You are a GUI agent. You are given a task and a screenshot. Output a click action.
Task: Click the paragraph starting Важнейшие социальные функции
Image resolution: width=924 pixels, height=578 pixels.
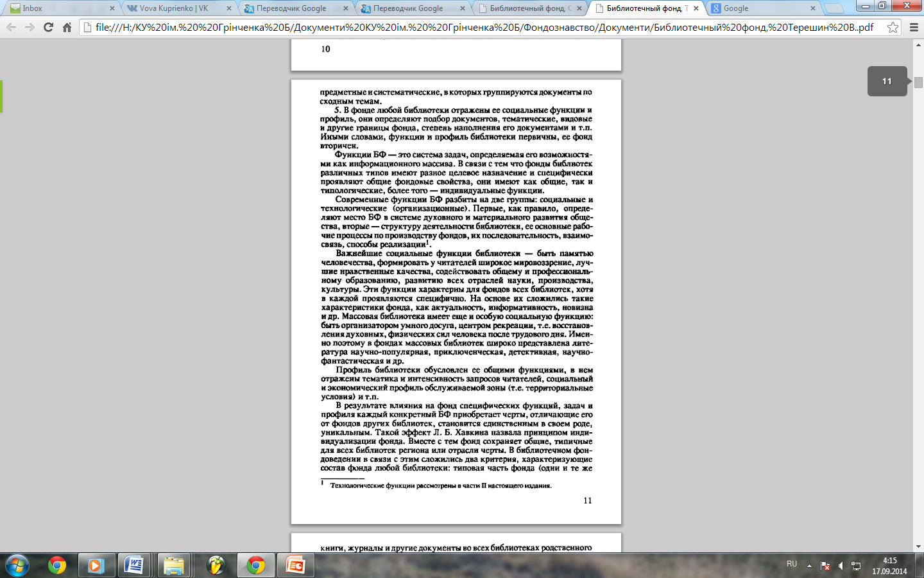456,307
